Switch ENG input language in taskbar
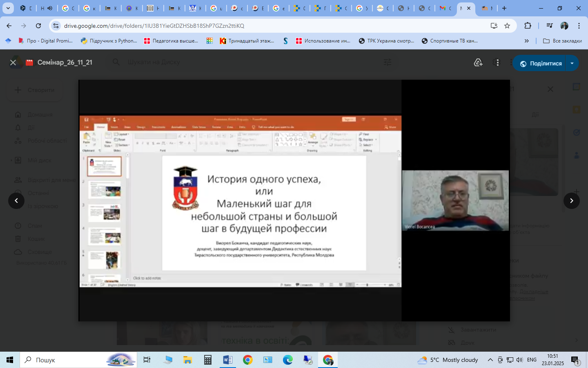588x368 pixels. [x=532, y=360]
